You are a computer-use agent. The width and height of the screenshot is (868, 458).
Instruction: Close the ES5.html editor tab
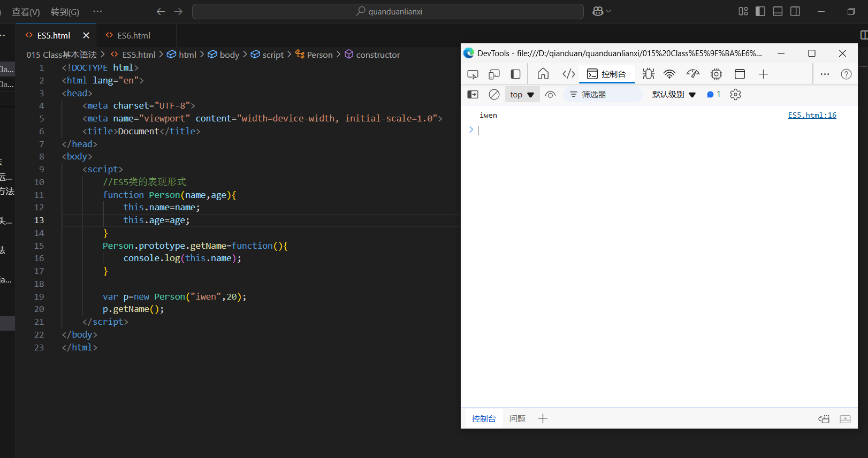[x=86, y=35]
